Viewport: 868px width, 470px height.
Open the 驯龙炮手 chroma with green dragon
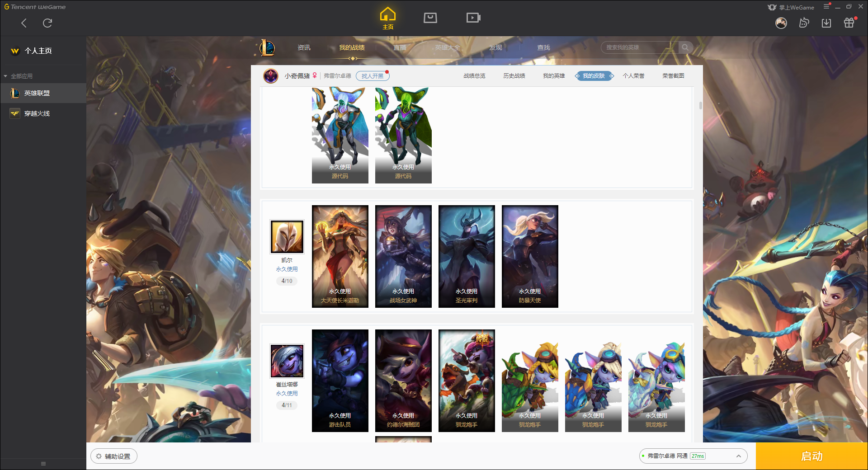[x=530, y=381]
